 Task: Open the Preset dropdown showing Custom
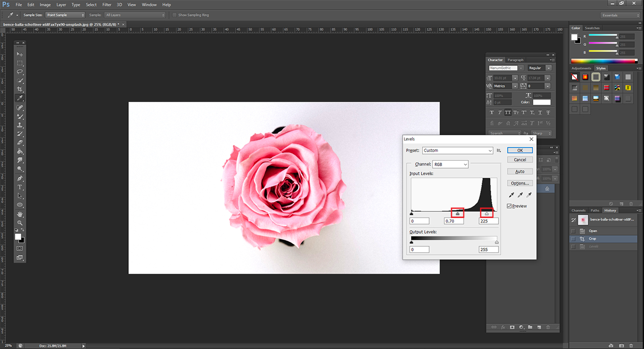pyautogui.click(x=457, y=151)
